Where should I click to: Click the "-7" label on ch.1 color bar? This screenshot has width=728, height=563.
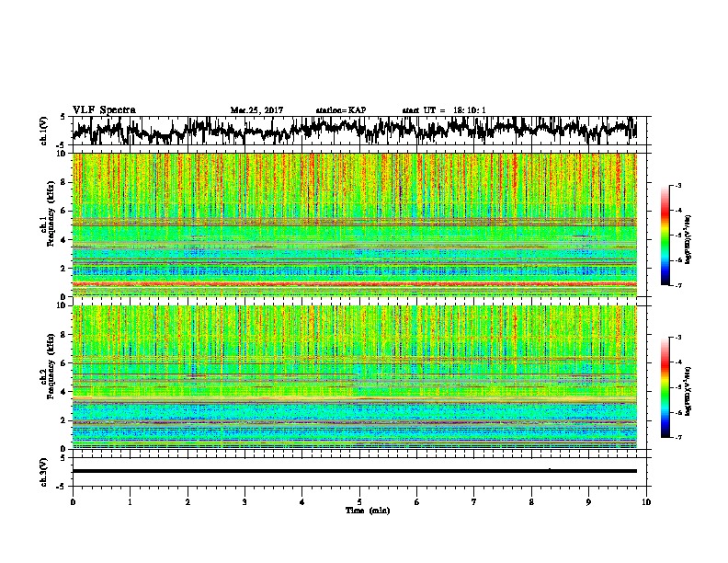click(677, 285)
